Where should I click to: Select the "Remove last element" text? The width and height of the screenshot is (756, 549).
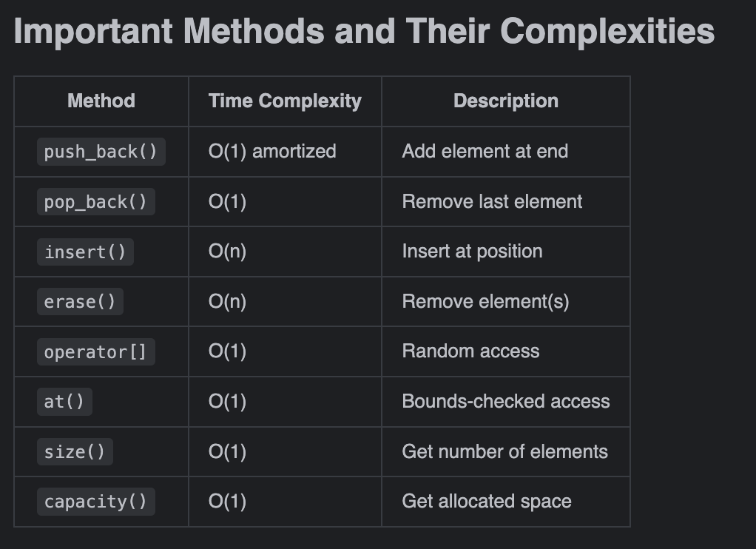(x=492, y=202)
